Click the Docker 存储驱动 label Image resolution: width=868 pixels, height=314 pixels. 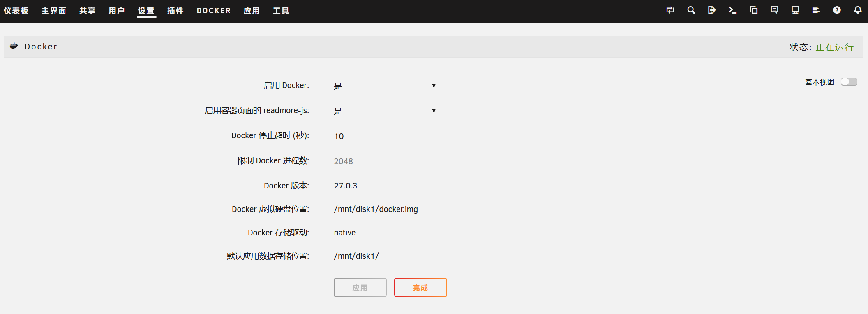click(x=279, y=233)
